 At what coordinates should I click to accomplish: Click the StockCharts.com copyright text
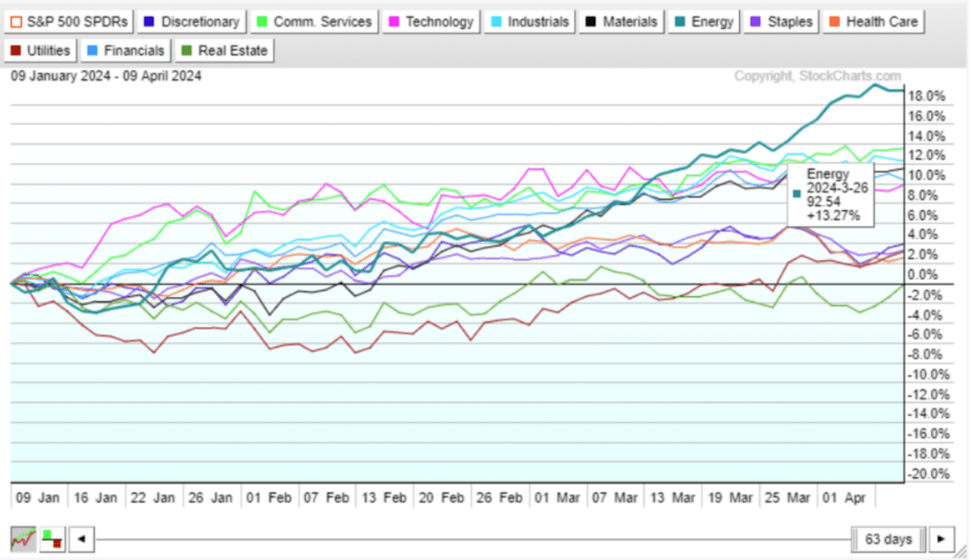coord(817,77)
